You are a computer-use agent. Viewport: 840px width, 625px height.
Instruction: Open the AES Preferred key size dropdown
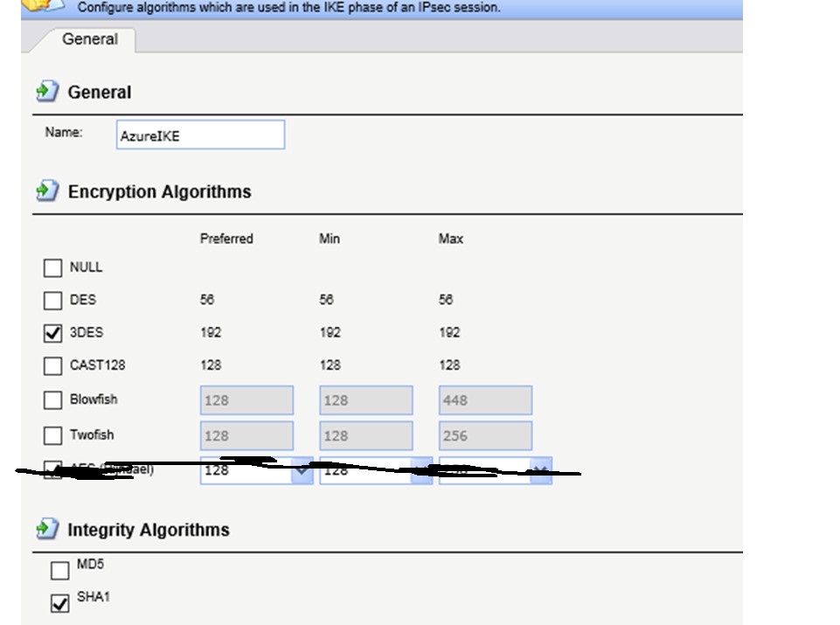point(302,470)
